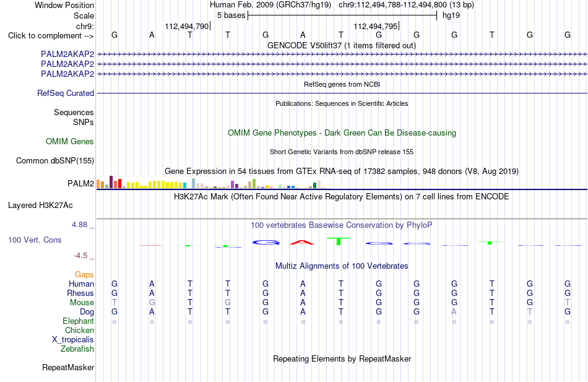Click the RepeatMasker track label
The width and height of the screenshot is (588, 382).
click(x=68, y=367)
